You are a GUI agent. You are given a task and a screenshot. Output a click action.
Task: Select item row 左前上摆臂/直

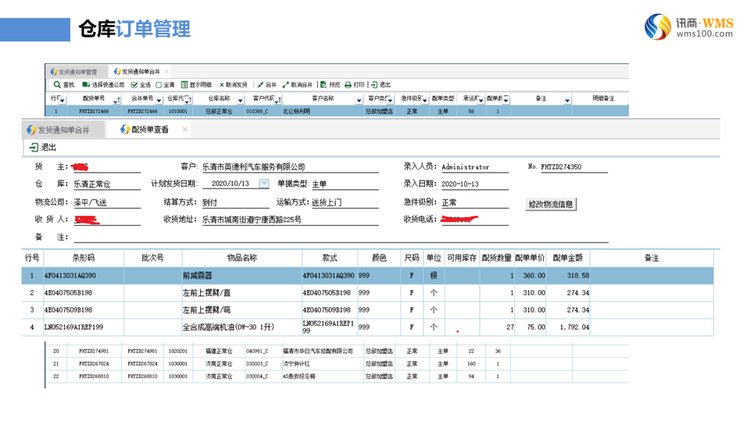(x=367, y=293)
